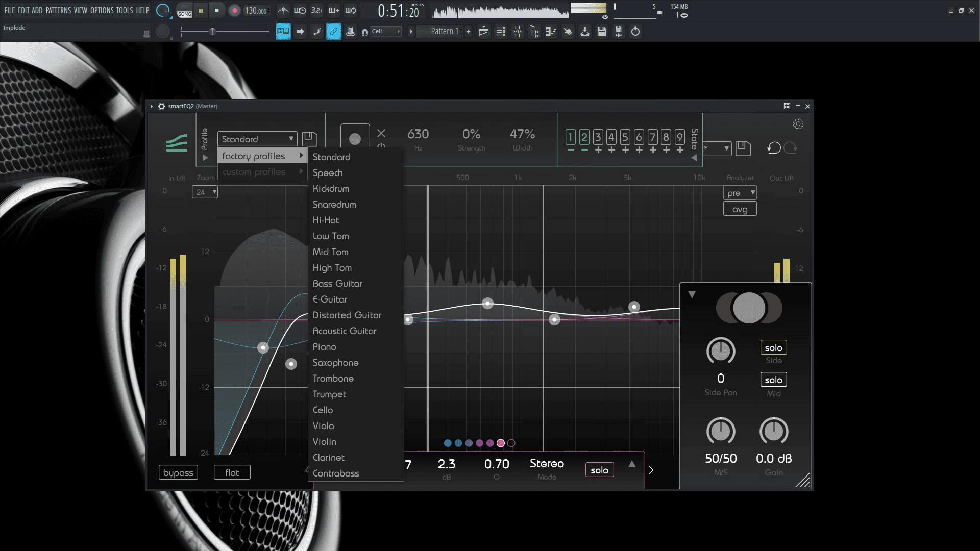Collapse the mid/side panel triangle

[692, 294]
